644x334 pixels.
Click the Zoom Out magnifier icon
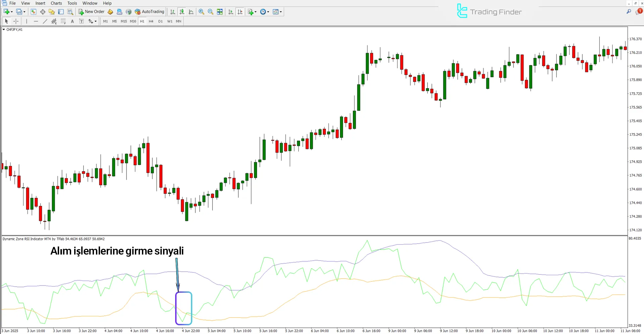(x=210, y=12)
